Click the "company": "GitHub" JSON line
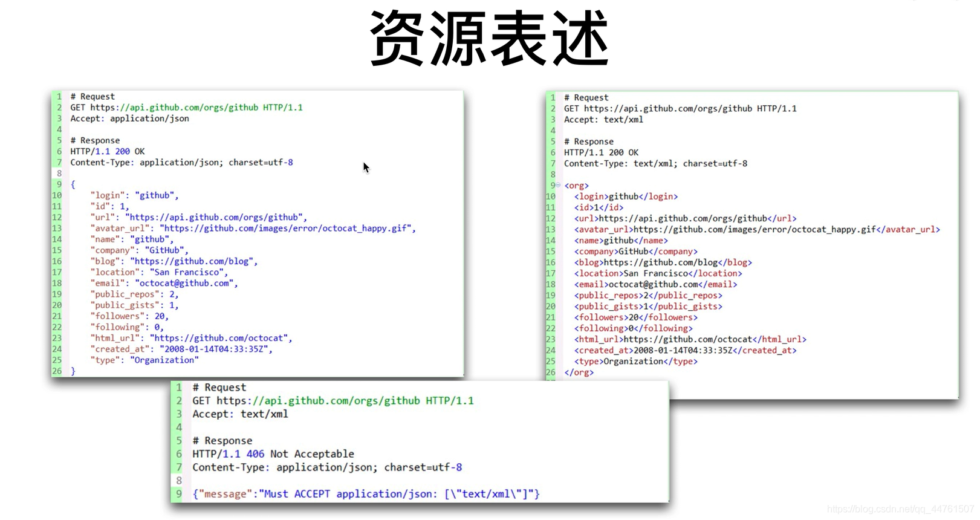The height and width of the screenshot is (520, 980). 139,250
